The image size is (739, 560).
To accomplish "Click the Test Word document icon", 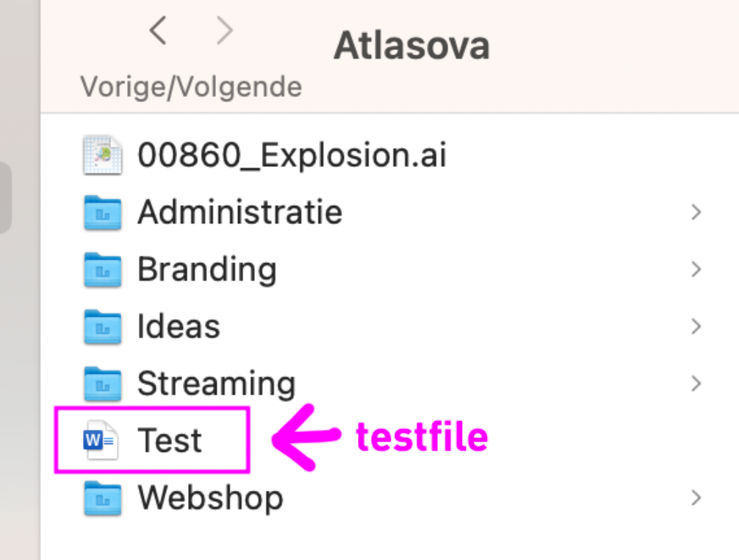I will (x=101, y=440).
